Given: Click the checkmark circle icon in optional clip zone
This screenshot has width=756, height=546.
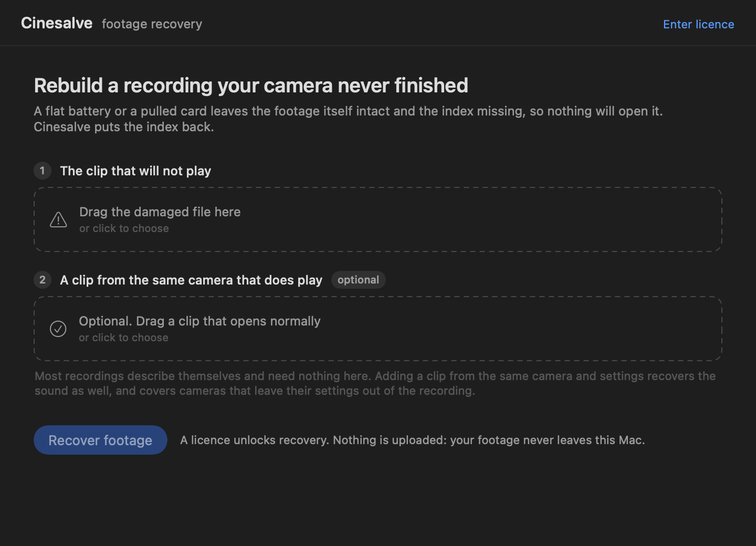Looking at the screenshot, I should click(x=58, y=329).
